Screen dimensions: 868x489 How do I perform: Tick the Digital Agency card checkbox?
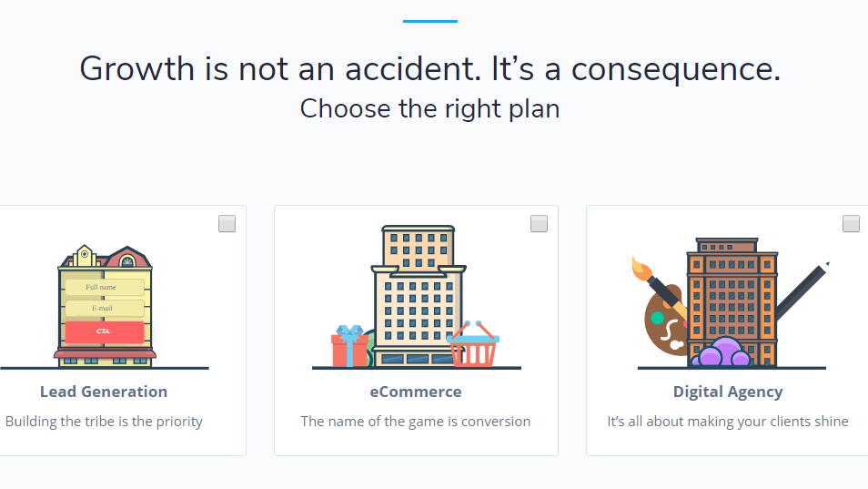coord(851,224)
